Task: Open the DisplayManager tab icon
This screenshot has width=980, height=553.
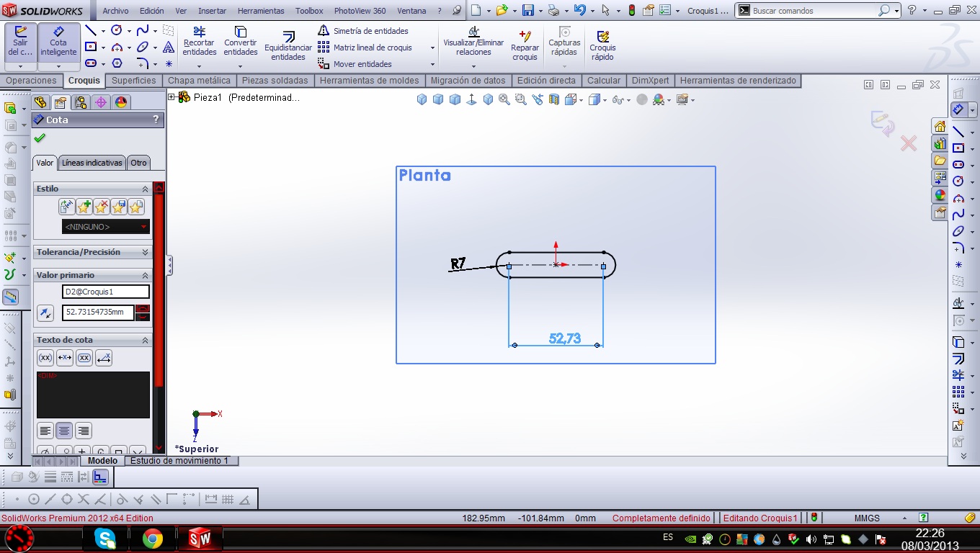Action: (x=121, y=102)
